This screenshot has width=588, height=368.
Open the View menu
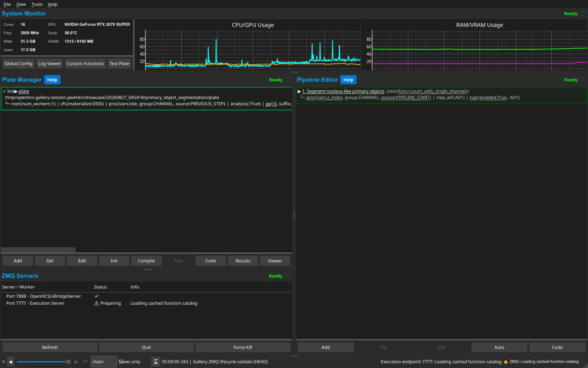pos(21,4)
